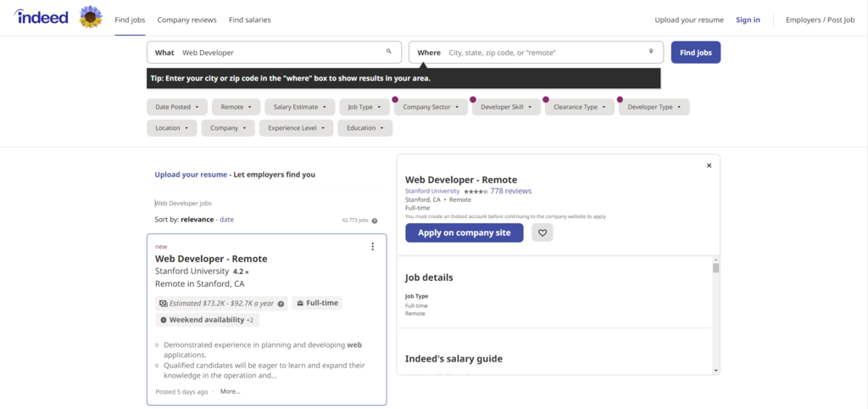
Task: Sort results by date
Action: 227,220
